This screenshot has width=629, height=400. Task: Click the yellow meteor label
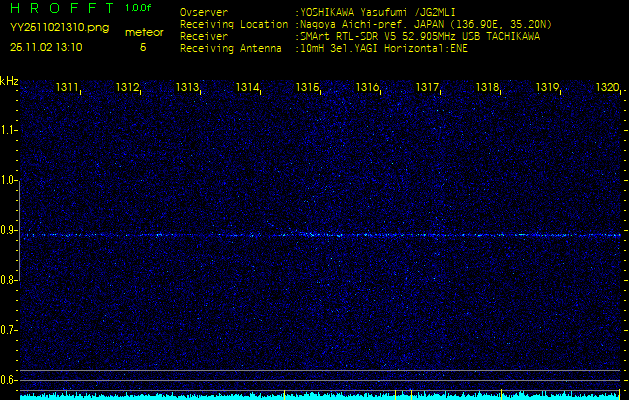[143, 32]
